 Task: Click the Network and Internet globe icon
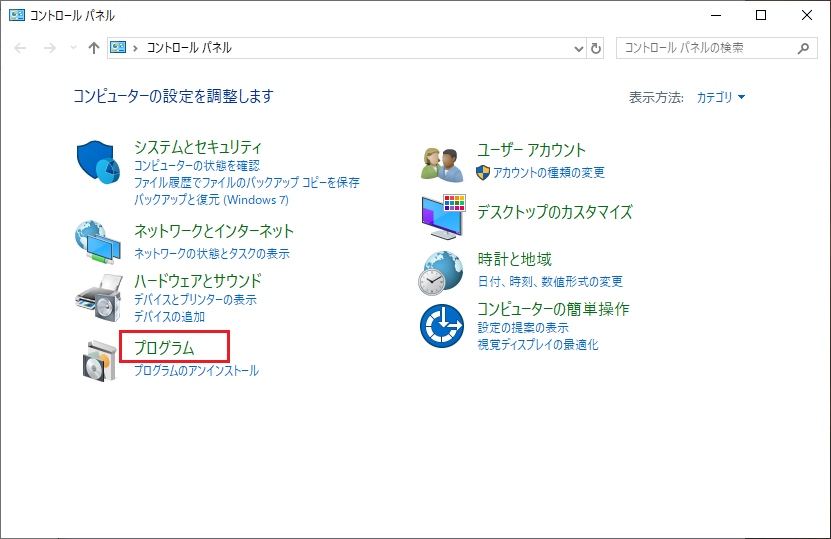click(98, 242)
